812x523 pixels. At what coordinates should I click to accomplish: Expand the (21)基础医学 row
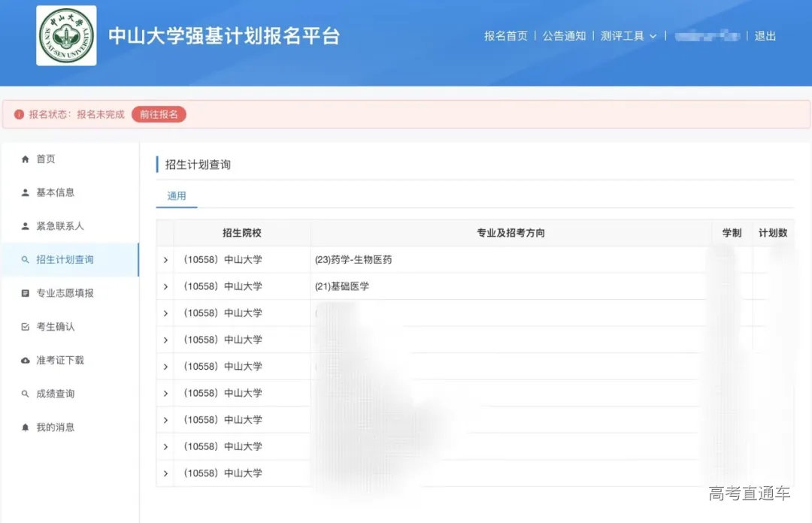tap(165, 286)
